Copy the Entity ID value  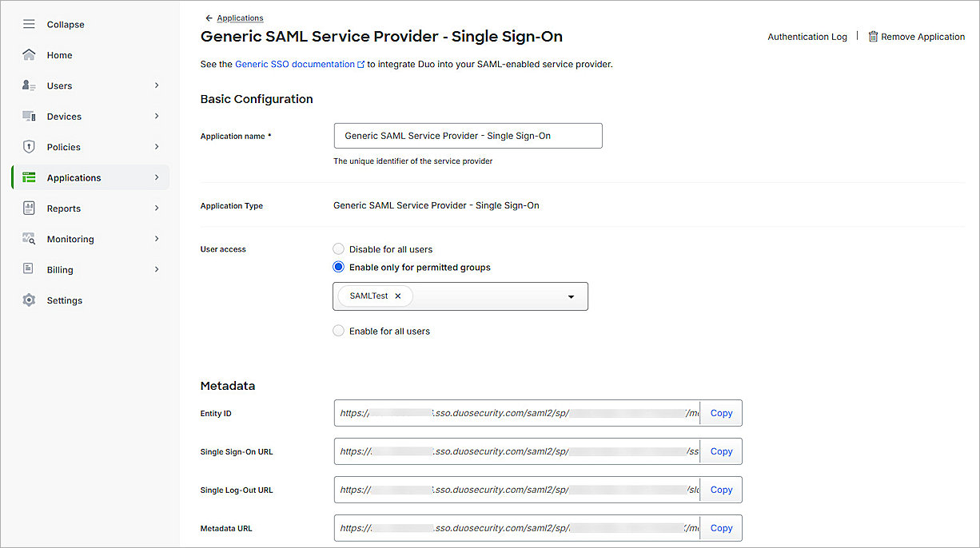click(721, 413)
